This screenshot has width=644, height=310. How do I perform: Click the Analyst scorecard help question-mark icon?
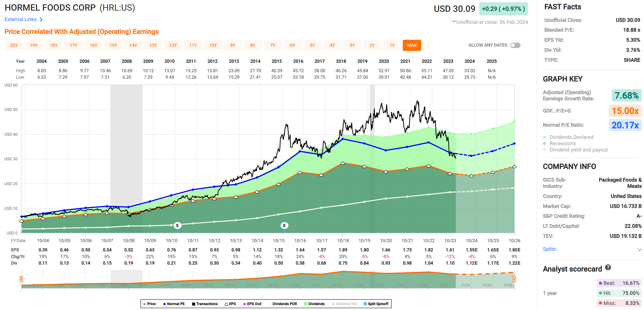[608, 268]
